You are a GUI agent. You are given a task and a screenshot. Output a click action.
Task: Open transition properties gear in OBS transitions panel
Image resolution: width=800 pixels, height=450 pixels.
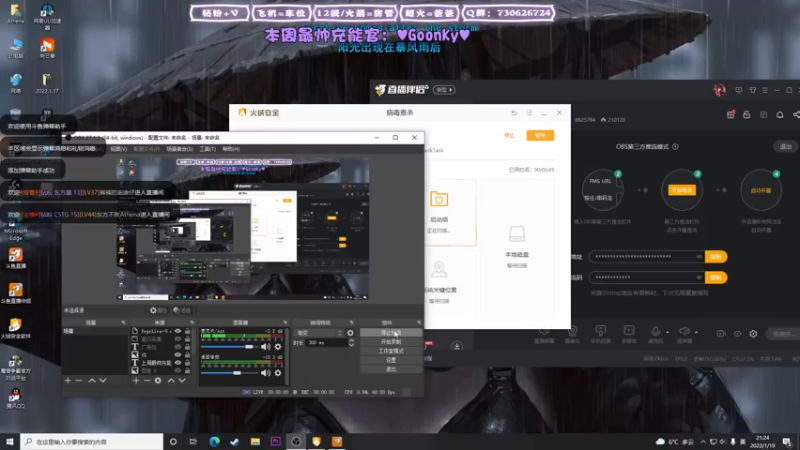[x=351, y=333]
